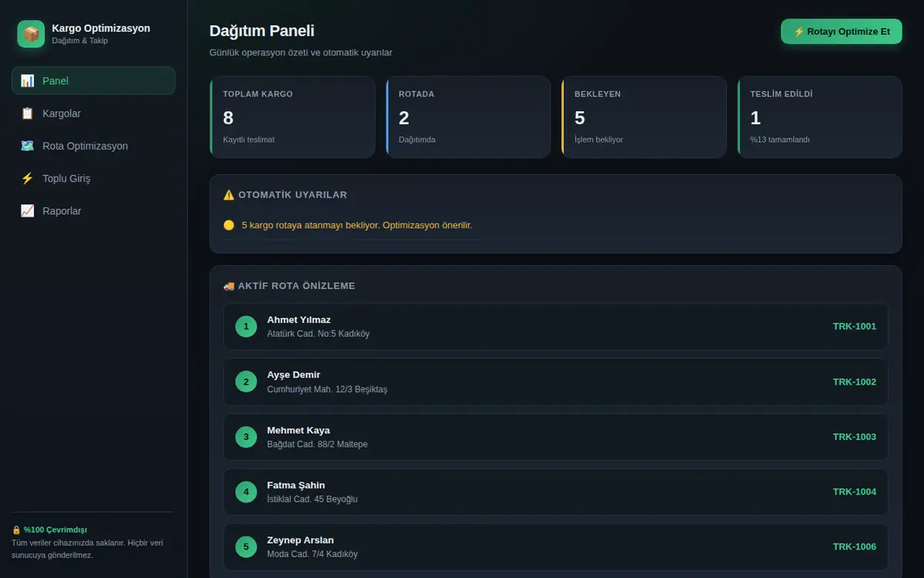Click address Cumhuriyet Mah. 12/3 Beşiktaş
Screen dimensions: 924x578
(327, 390)
